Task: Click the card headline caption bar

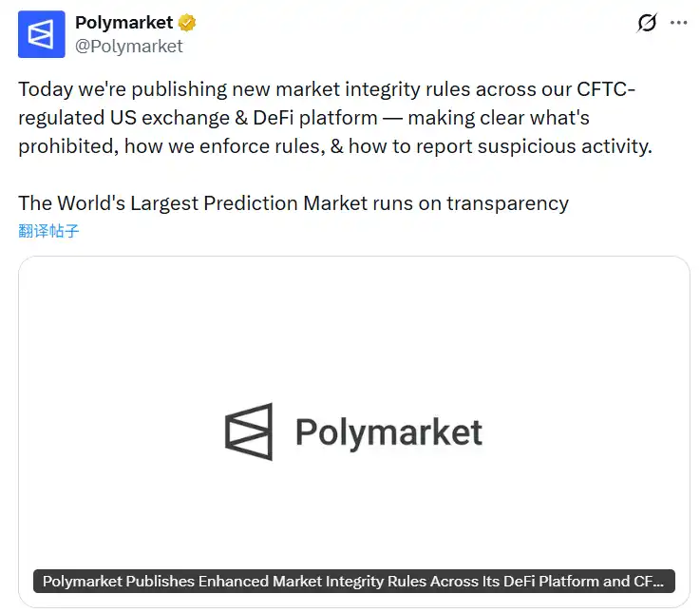Action: 353,582
